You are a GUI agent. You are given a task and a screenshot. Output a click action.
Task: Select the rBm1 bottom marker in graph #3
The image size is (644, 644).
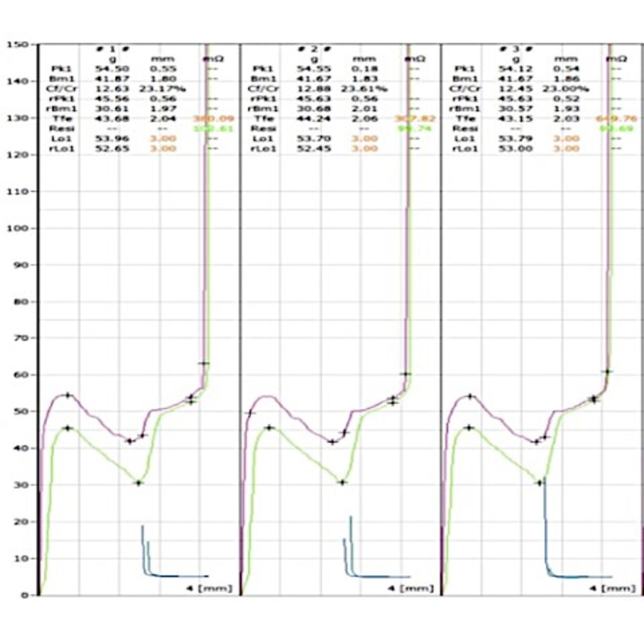pyautogui.click(x=540, y=483)
